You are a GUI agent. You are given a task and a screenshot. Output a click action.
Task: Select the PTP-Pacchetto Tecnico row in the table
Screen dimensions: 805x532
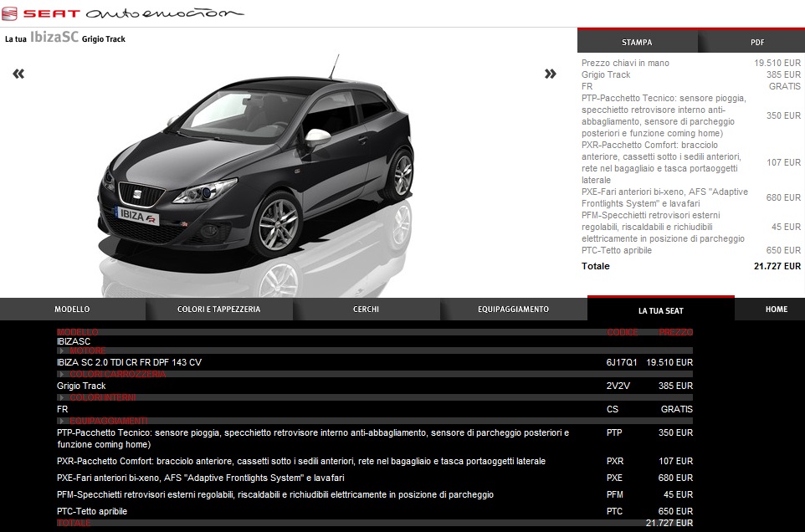click(x=375, y=438)
